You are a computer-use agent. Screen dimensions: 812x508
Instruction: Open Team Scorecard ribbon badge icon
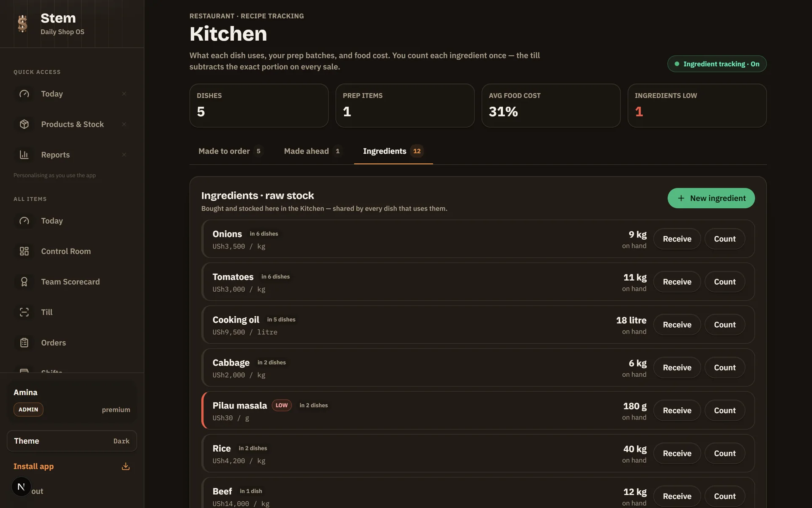pyautogui.click(x=24, y=282)
